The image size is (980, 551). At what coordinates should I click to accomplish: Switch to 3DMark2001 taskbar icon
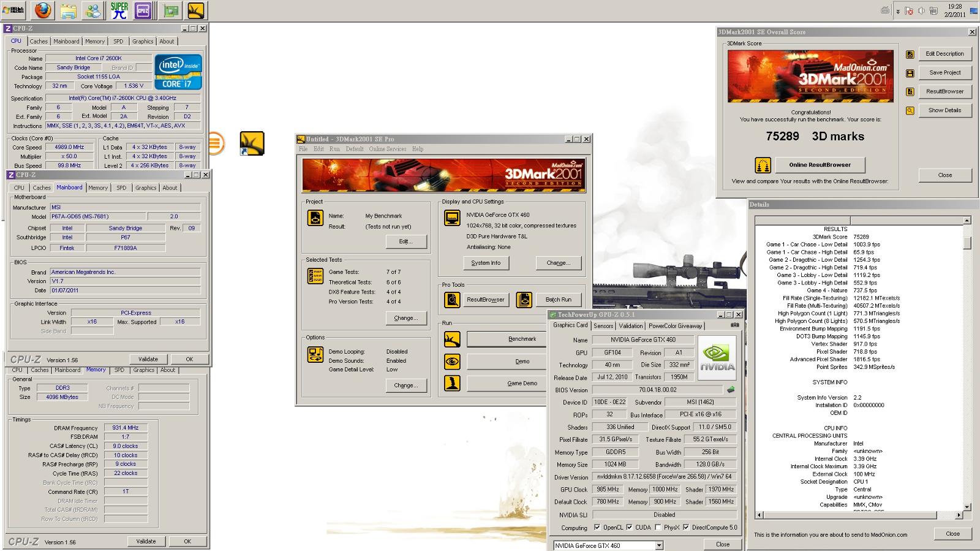point(196,10)
